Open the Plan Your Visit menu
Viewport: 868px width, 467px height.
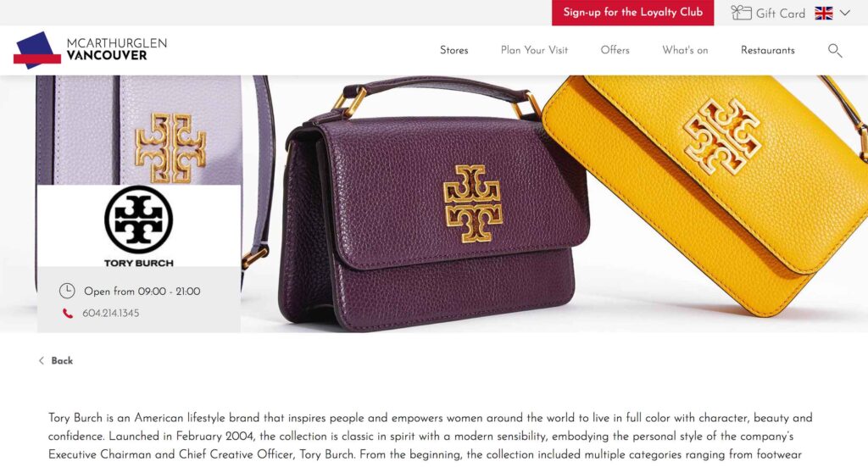pyautogui.click(x=534, y=50)
